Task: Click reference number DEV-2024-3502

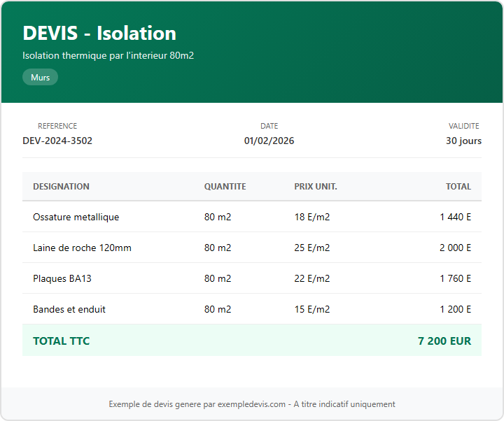Action: pyautogui.click(x=57, y=141)
